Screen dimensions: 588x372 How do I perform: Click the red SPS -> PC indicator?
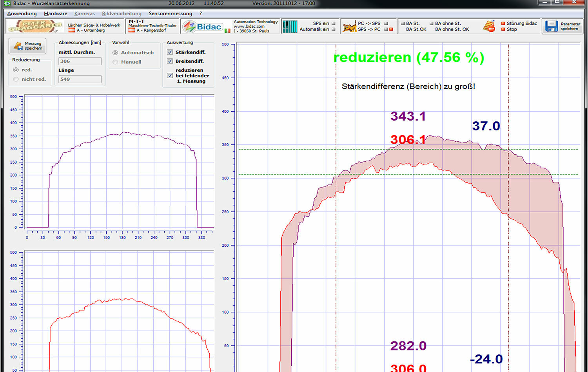391,29
